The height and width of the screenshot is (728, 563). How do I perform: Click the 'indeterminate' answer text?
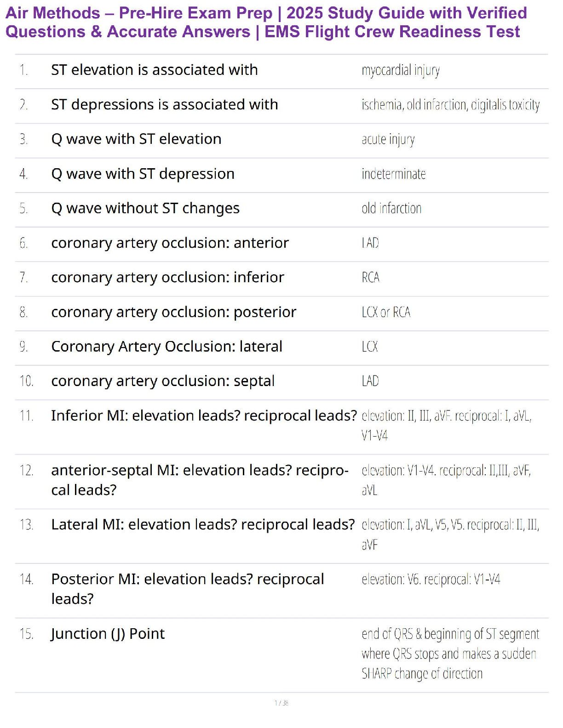393,174
